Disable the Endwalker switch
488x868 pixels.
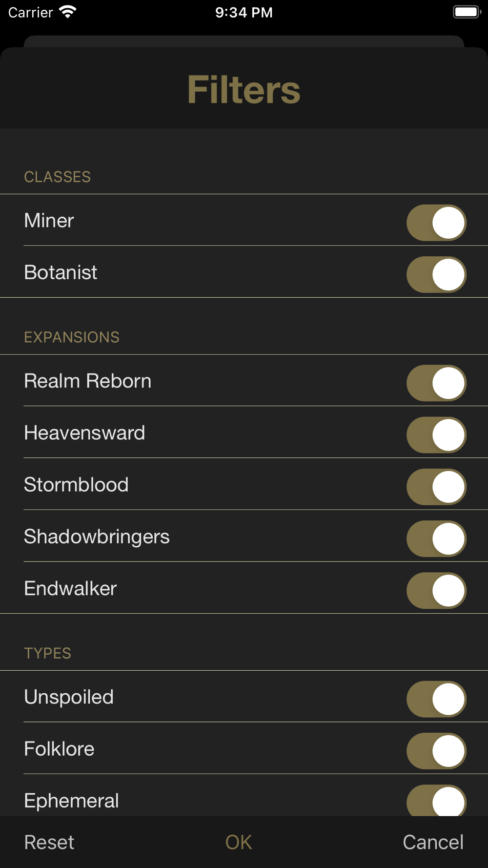click(x=436, y=590)
